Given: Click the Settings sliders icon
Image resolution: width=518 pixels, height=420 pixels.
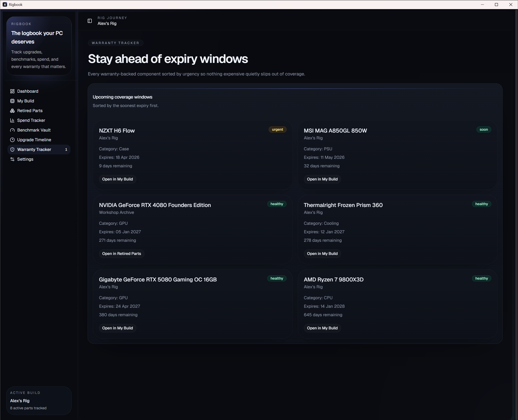Looking at the screenshot, I should point(12,159).
